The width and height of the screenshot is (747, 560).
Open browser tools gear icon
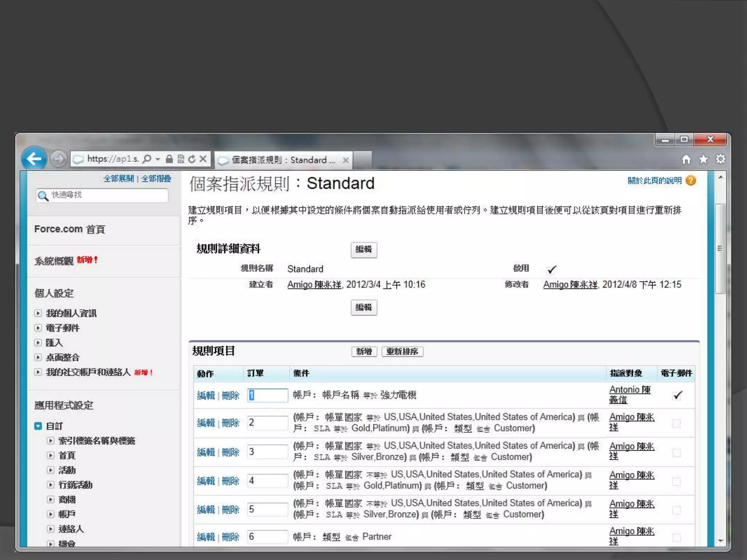720,159
